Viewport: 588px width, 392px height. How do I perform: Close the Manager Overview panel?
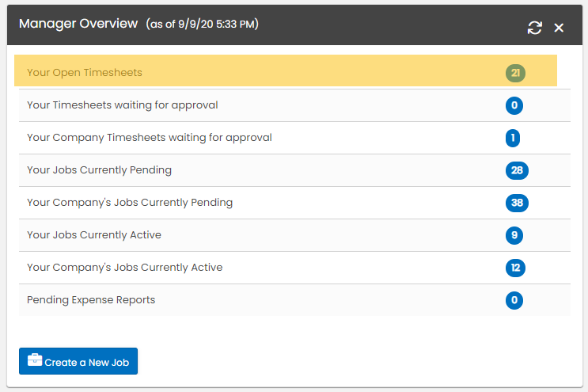[x=559, y=28]
